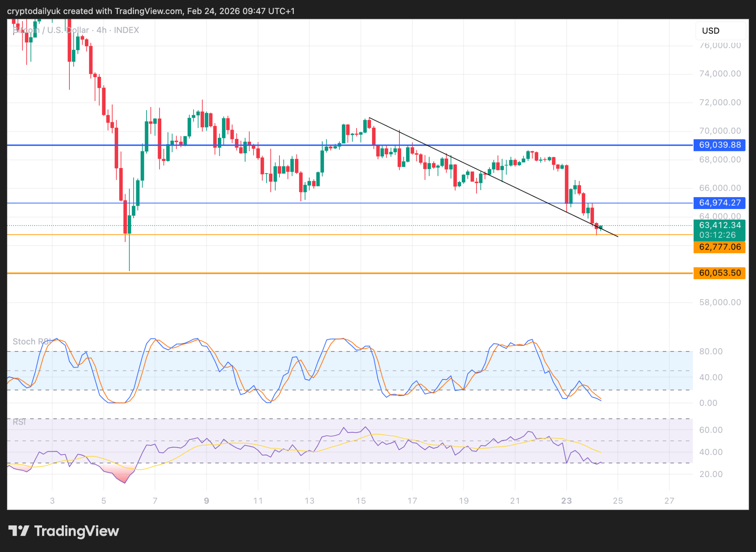
Task: Click the 69,039.88 blue price label
Action: [x=719, y=145]
